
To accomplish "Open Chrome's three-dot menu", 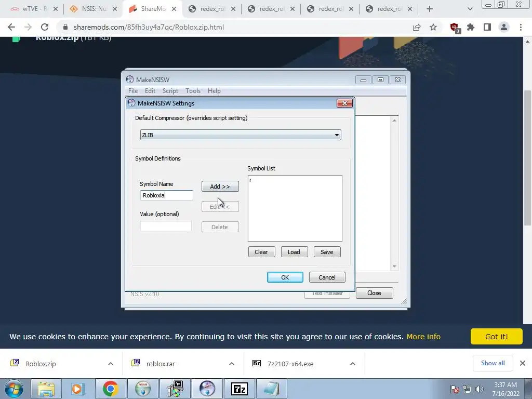I will point(521,27).
